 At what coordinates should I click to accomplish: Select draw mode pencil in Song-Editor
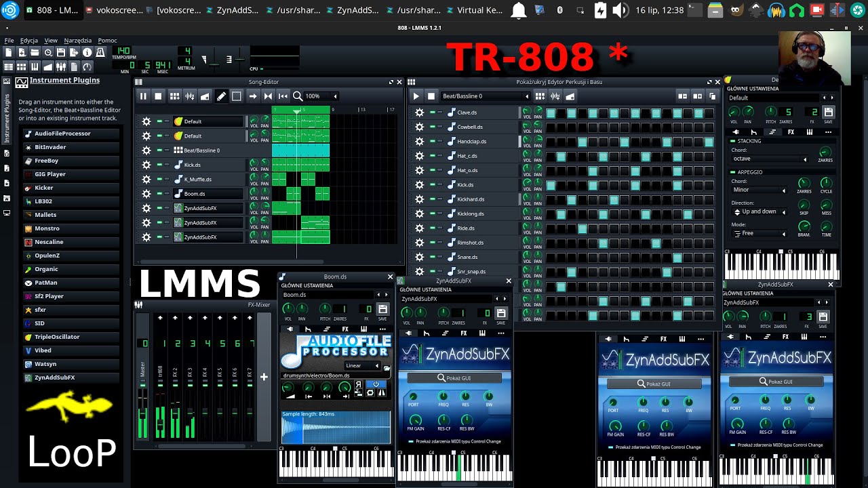(x=221, y=96)
